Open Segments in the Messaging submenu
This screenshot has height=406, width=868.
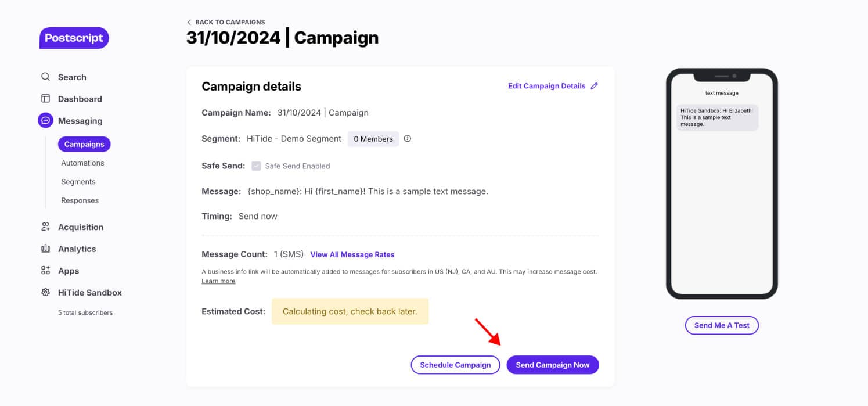[x=78, y=182]
